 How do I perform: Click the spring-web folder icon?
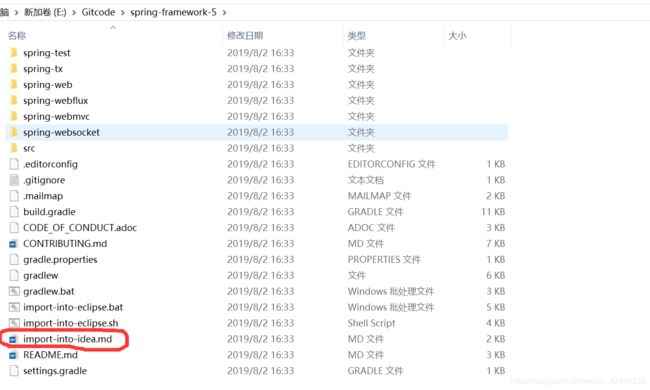pyautogui.click(x=14, y=85)
